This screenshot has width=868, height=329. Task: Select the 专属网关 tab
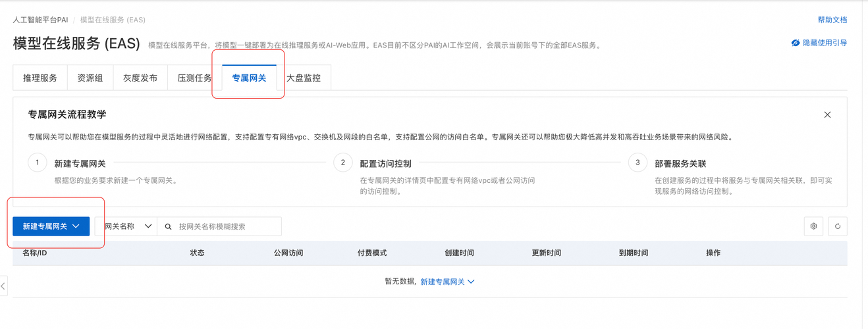click(x=249, y=78)
